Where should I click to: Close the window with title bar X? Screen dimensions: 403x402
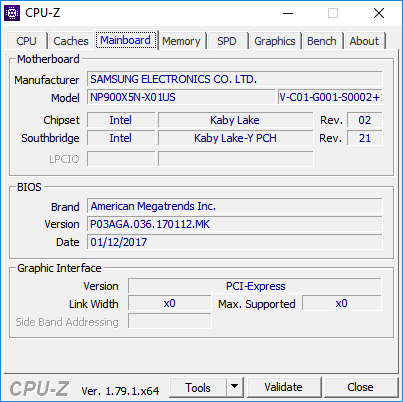point(379,13)
